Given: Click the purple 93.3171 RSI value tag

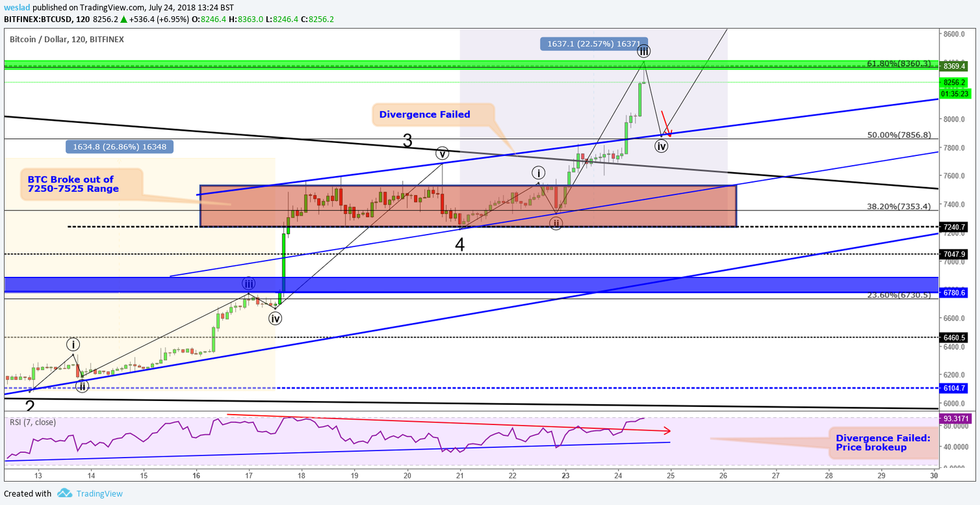Looking at the screenshot, I should pyautogui.click(x=955, y=419).
